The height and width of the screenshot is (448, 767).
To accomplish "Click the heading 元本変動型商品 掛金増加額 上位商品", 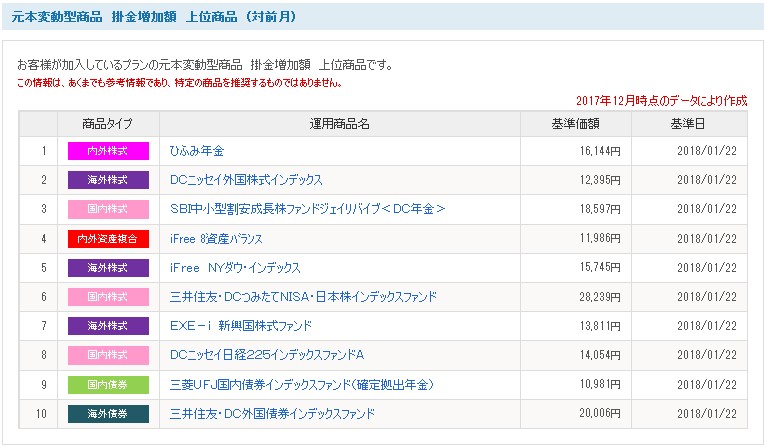I will (x=154, y=17).
